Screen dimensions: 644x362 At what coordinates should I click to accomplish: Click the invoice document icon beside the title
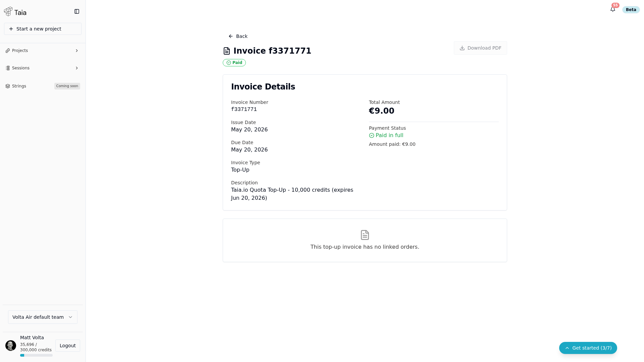[x=227, y=51]
